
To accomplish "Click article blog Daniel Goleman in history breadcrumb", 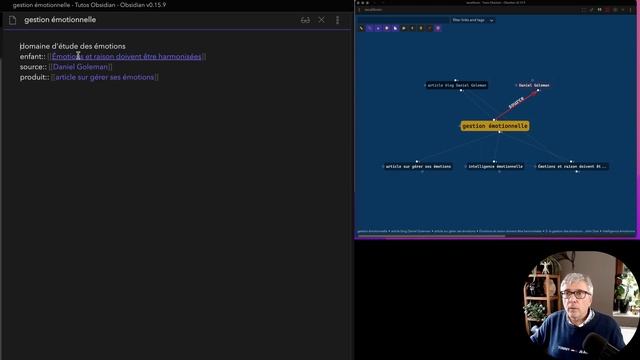I will point(411,231).
